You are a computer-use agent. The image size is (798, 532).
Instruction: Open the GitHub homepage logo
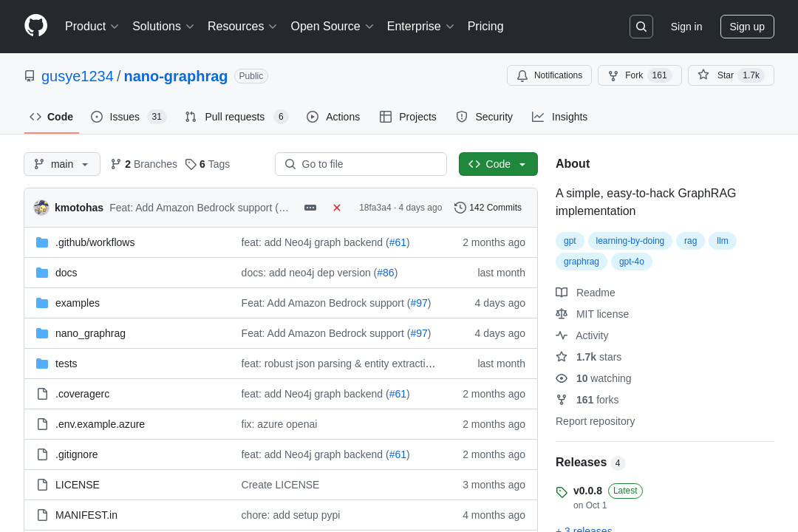[x=35, y=26]
